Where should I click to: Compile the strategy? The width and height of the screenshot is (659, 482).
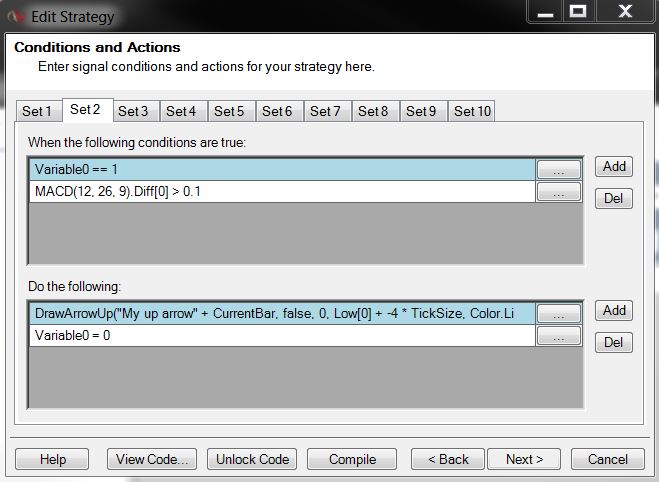click(x=352, y=459)
